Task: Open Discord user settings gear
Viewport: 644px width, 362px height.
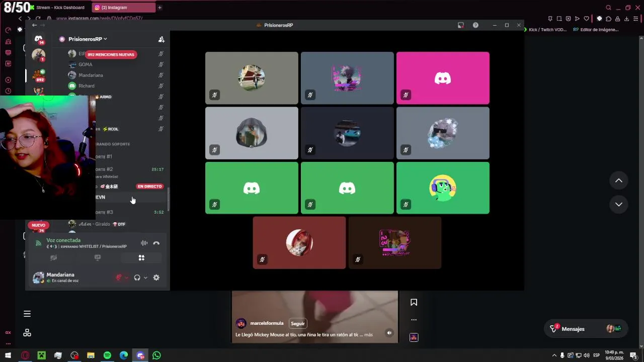Action: [x=156, y=278]
